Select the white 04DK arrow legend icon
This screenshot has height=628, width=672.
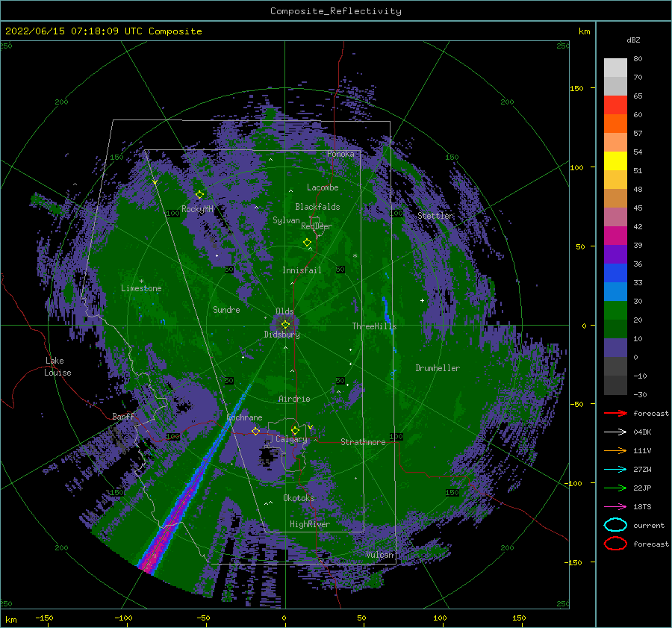pyautogui.click(x=615, y=432)
